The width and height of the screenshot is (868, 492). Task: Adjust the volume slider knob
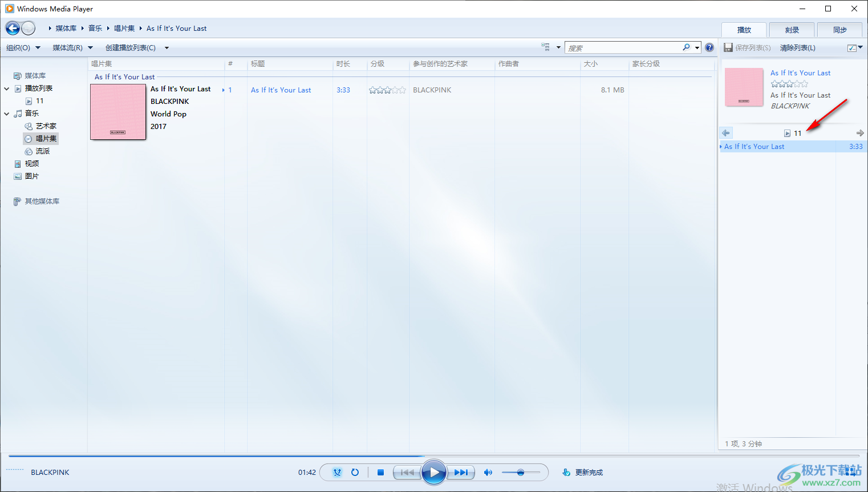pyautogui.click(x=521, y=472)
